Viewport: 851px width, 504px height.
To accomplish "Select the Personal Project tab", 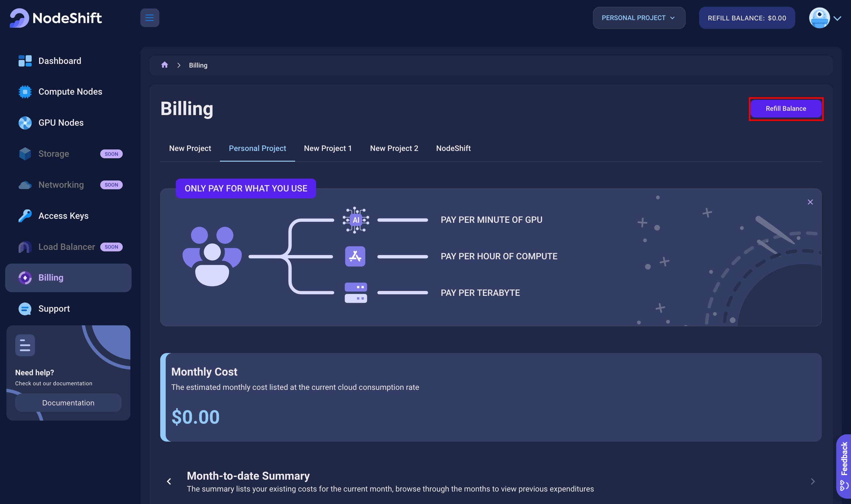I will pos(257,148).
